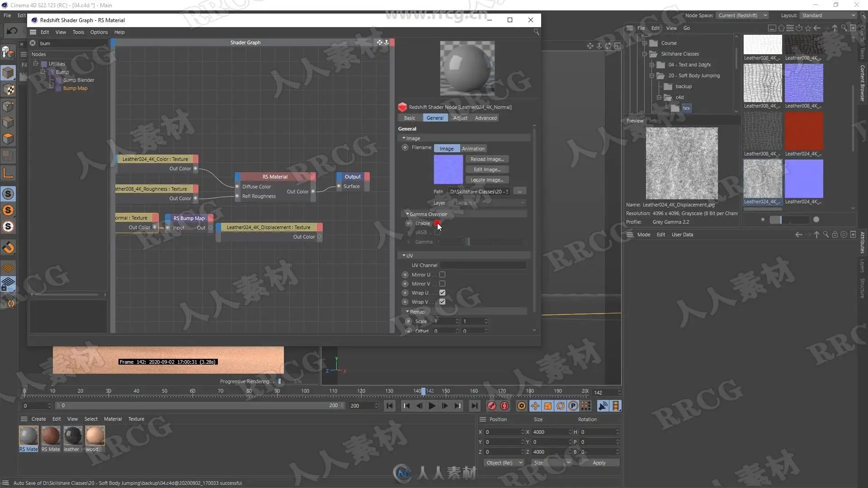868x488 pixels.
Task: Open the Layout Standard dropdown
Action: [x=828, y=15]
